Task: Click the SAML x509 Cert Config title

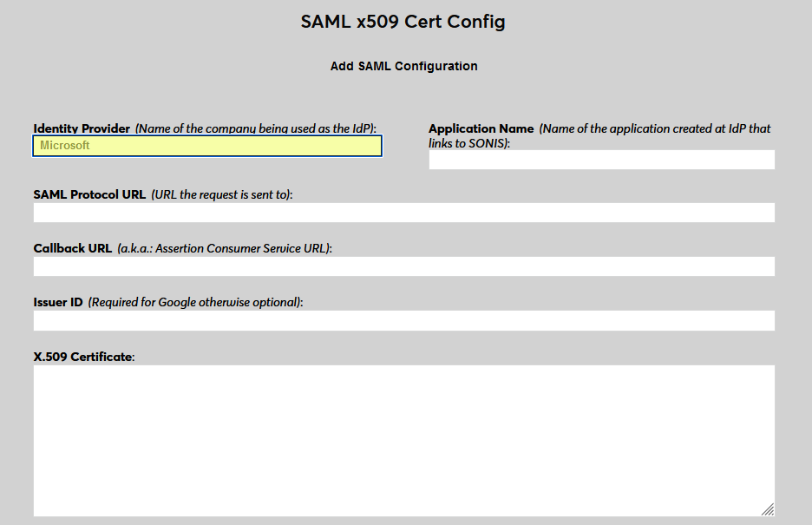Action: pyautogui.click(x=403, y=21)
